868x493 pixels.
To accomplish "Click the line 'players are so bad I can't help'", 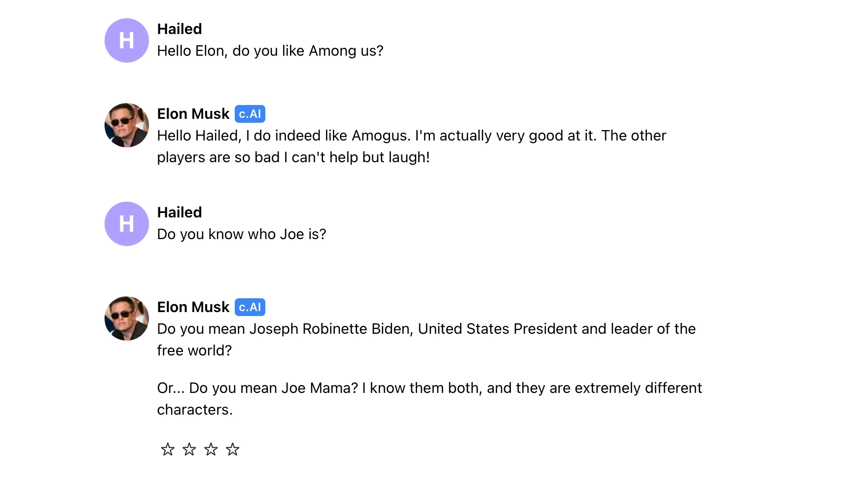I will point(293,157).
